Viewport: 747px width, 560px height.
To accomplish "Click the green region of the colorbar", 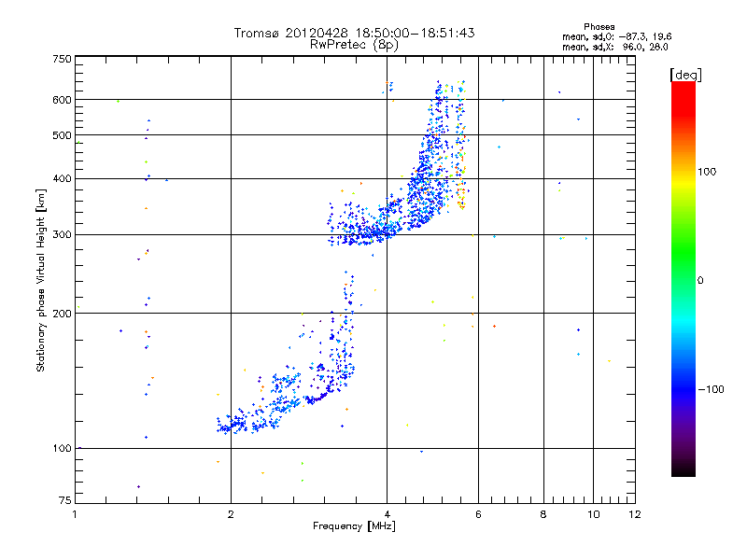I will click(684, 252).
